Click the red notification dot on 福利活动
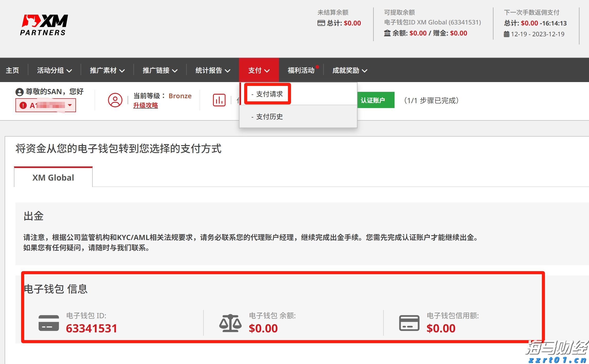The image size is (589, 364). coord(317,67)
